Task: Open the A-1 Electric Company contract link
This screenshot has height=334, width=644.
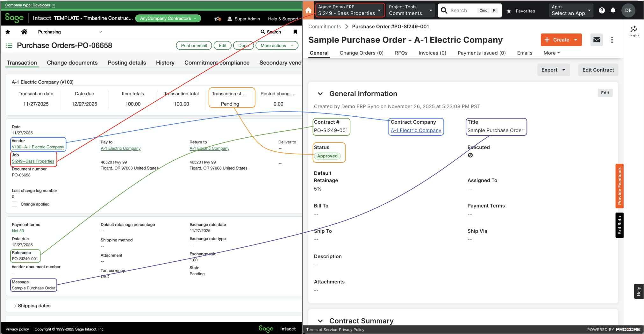Action: [x=415, y=130]
